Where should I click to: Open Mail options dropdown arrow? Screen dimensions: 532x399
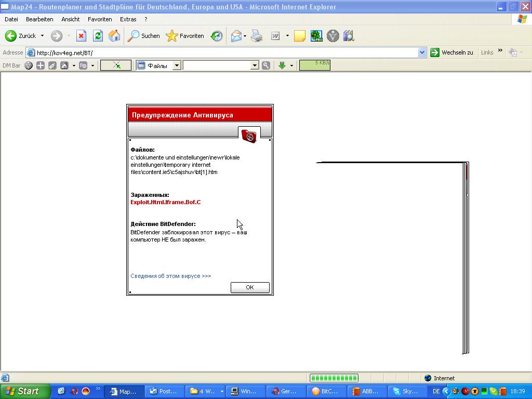click(x=245, y=36)
